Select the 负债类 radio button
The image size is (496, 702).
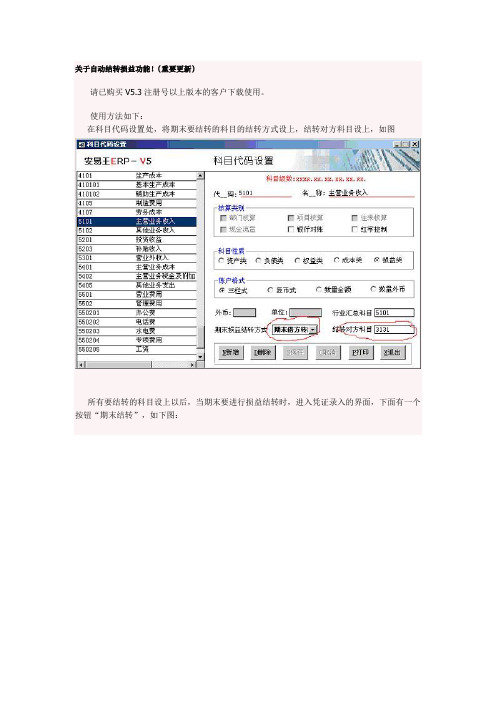(x=258, y=260)
